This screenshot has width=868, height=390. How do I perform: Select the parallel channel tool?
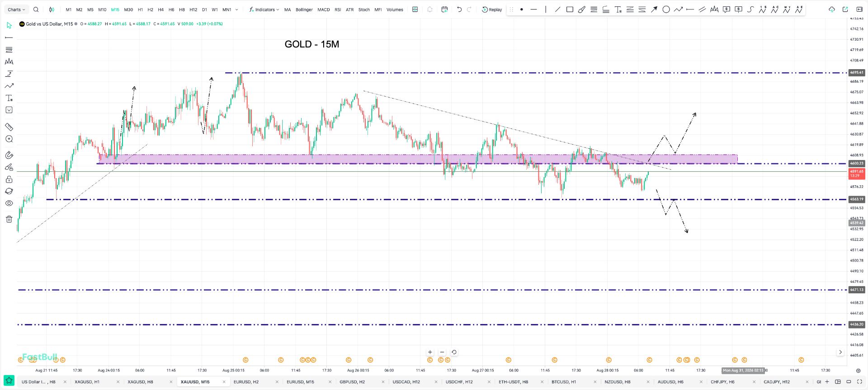[x=702, y=9]
